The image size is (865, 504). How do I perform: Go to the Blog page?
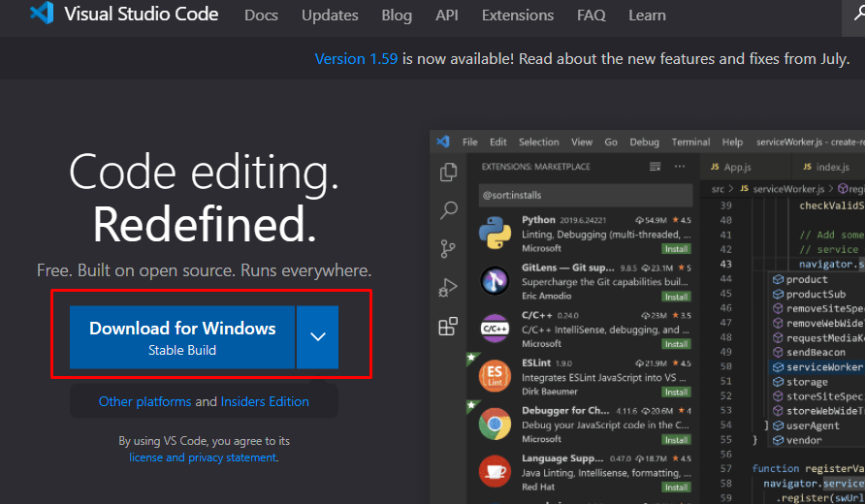tap(397, 15)
